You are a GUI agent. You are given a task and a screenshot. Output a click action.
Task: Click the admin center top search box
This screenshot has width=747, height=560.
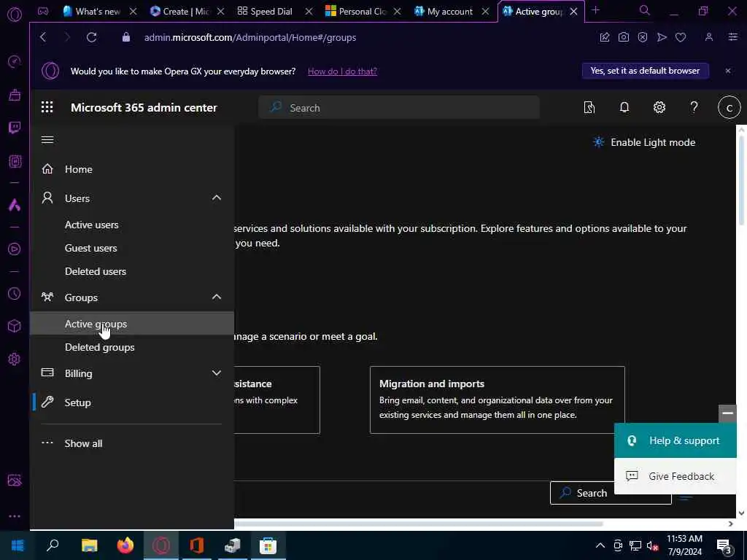(x=399, y=108)
